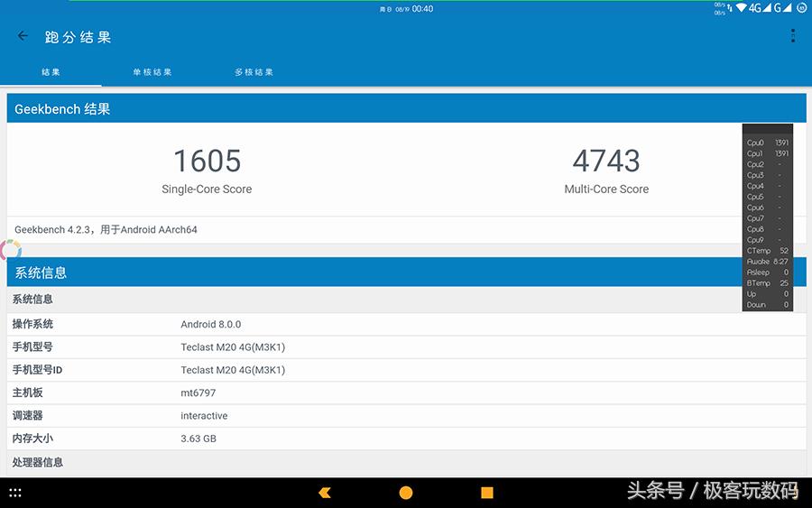Tap the Wi-Fi status icon
The image size is (812, 508).
(741, 8)
